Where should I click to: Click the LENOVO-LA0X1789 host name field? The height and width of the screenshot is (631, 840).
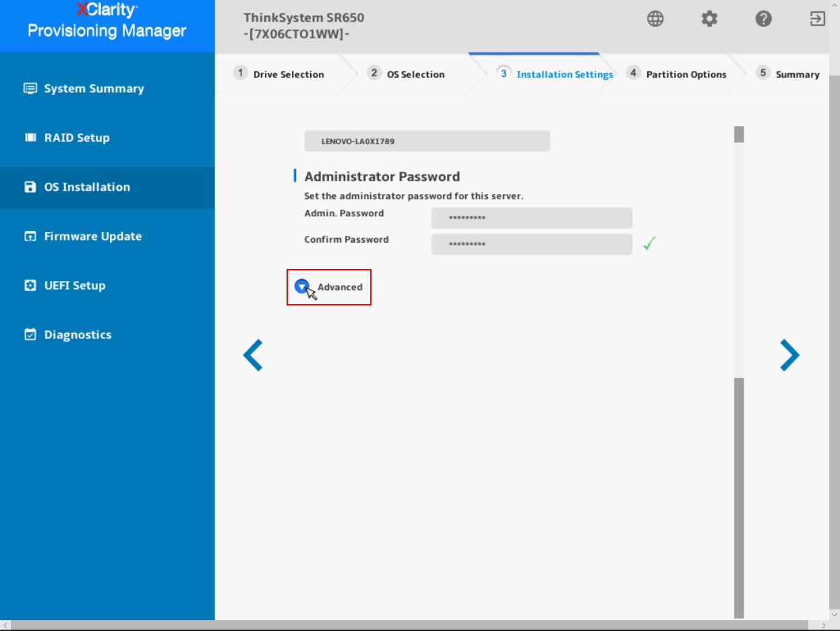427,141
